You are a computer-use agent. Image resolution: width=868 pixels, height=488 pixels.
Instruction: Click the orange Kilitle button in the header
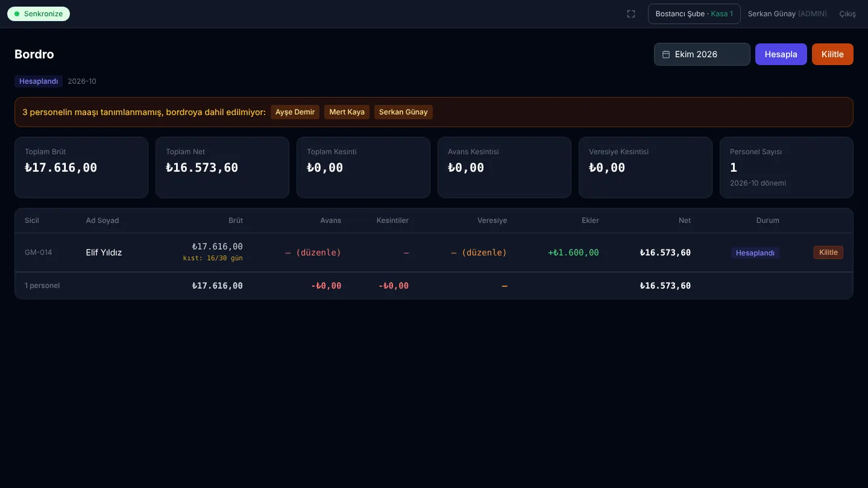pyautogui.click(x=832, y=54)
